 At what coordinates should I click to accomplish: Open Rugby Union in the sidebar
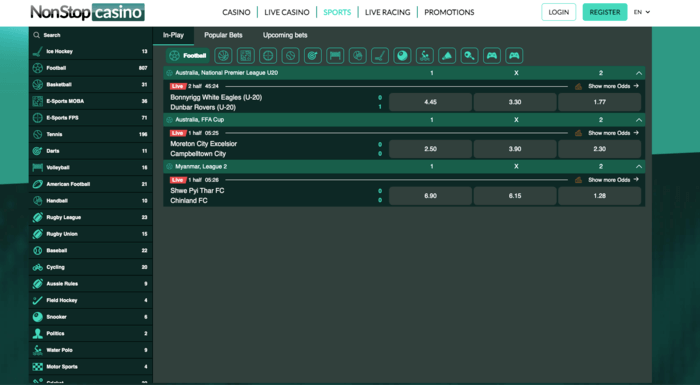[x=91, y=234]
